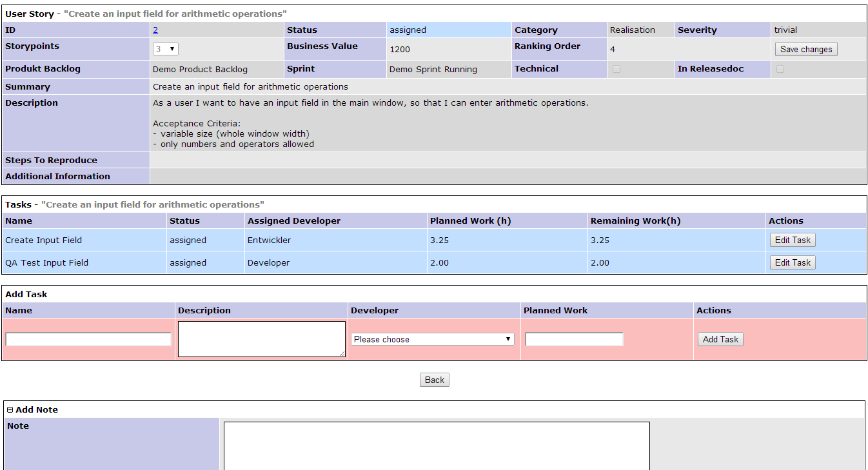Collapse the Add Note section

coord(9,409)
